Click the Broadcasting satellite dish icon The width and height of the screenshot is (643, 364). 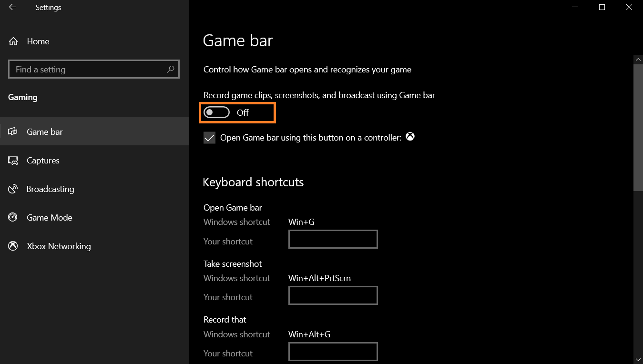click(x=13, y=189)
